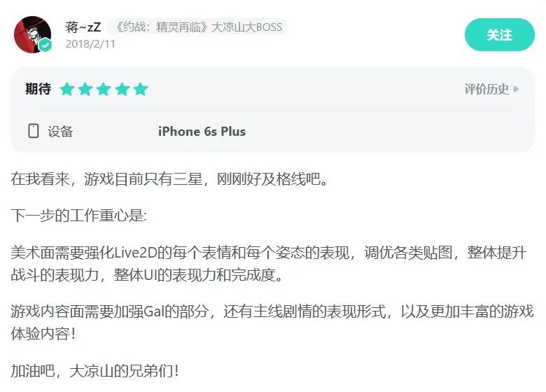Click the phone device icon

(x=34, y=131)
